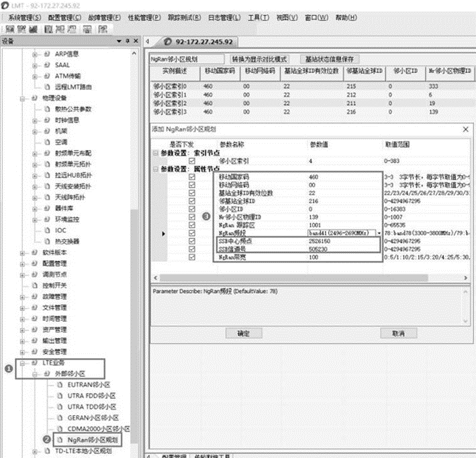Click the UTRA FDD邻小区 page icon

[60, 396]
